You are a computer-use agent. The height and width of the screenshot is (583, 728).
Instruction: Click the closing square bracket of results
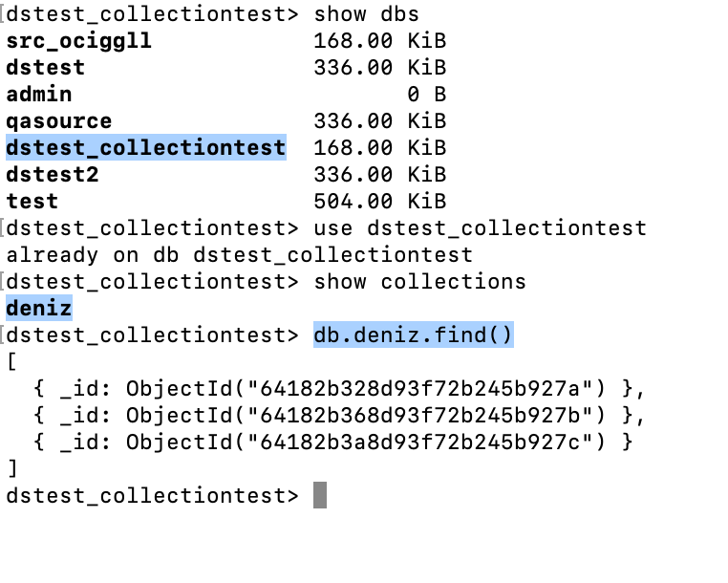click(11, 469)
